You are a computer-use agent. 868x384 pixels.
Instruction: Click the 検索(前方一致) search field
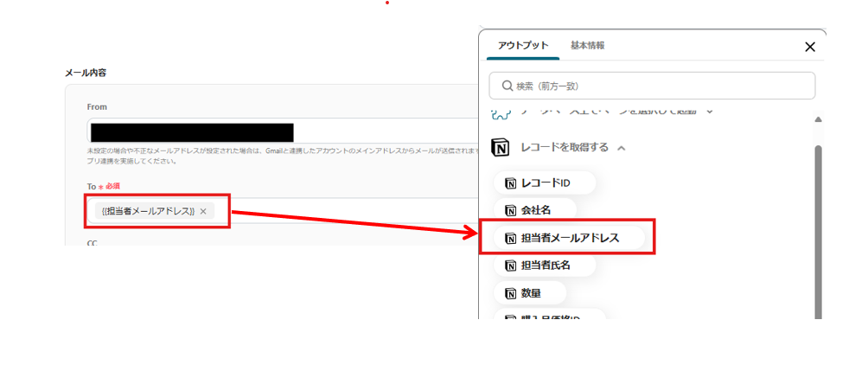(x=652, y=86)
